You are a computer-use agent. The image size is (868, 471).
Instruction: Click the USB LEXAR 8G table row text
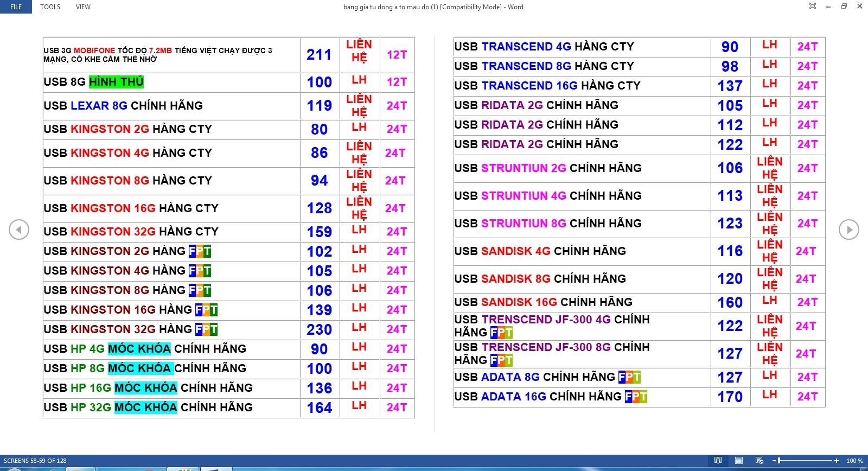[123, 106]
